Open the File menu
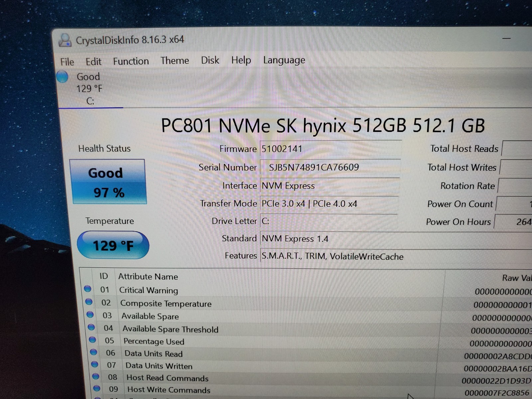This screenshot has height=399, width=532. (x=67, y=62)
